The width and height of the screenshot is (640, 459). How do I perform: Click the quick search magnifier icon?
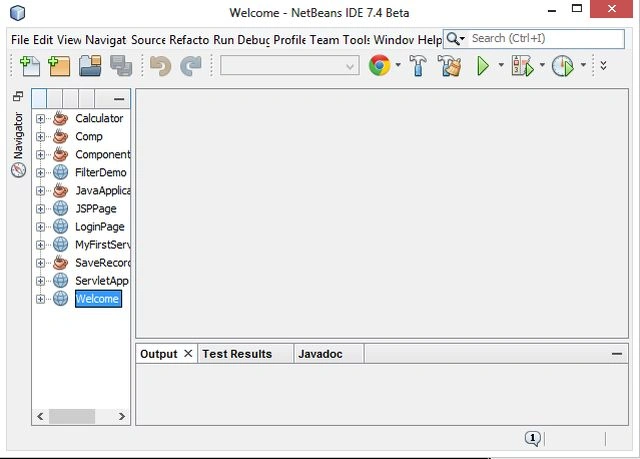coord(453,39)
